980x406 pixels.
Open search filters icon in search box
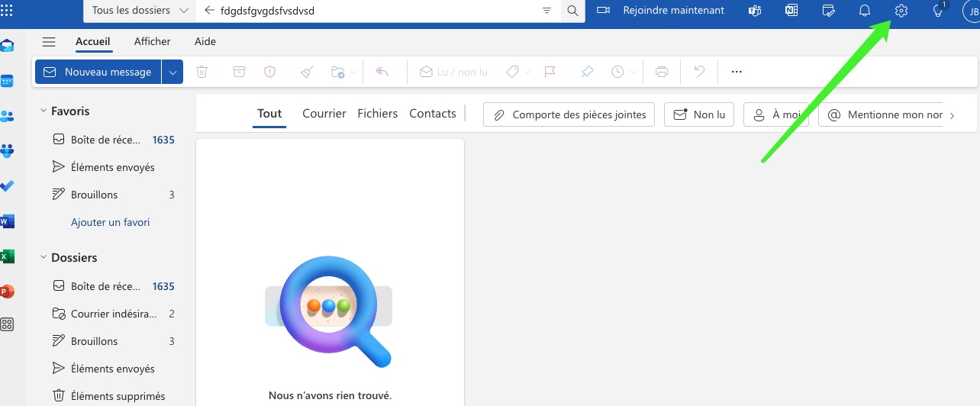pyautogui.click(x=546, y=11)
